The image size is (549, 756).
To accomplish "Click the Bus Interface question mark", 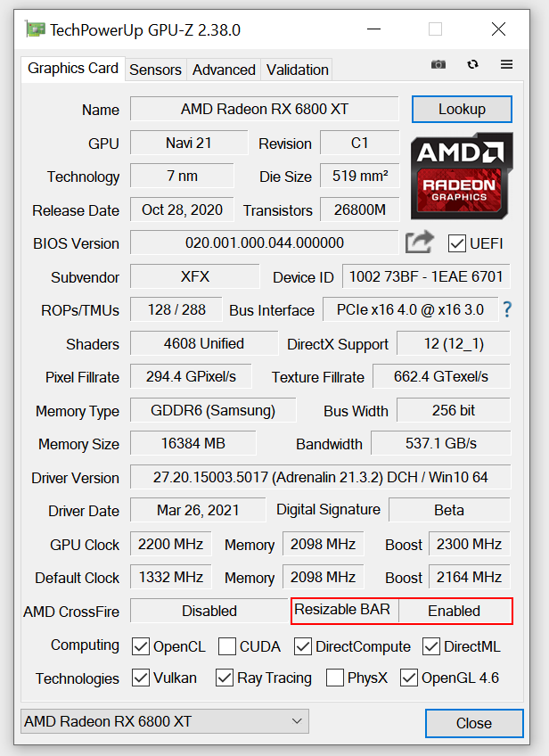I will tap(506, 309).
